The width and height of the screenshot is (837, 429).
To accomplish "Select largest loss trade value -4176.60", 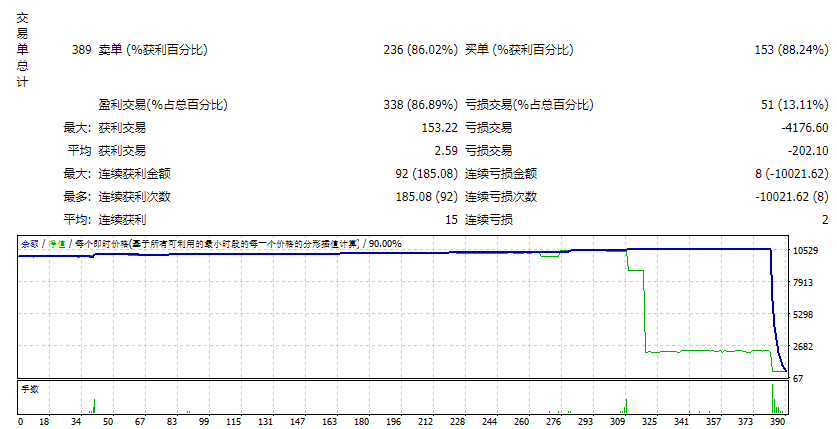I will pyautogui.click(x=804, y=128).
